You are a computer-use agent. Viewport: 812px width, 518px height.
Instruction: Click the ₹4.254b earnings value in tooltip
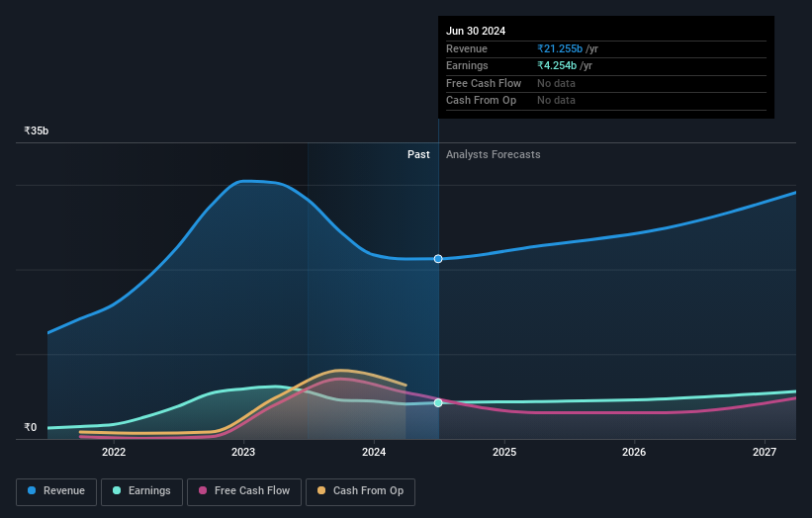[x=557, y=65]
